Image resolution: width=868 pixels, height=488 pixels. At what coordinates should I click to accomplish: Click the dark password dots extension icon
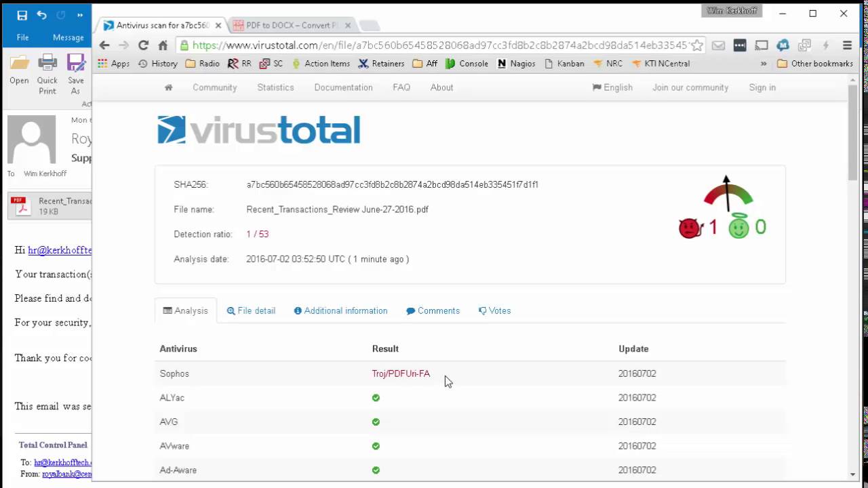(740, 45)
